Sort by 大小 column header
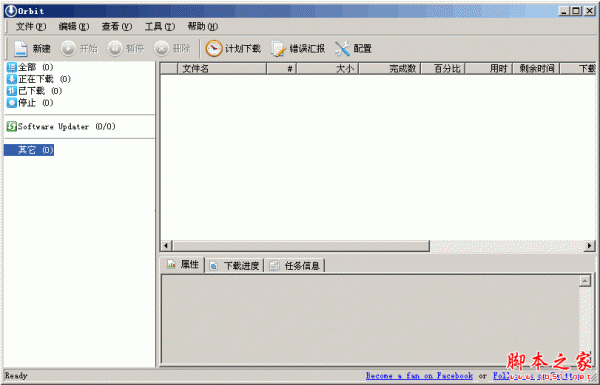Viewport: 600px width, 385px height. tap(328, 69)
